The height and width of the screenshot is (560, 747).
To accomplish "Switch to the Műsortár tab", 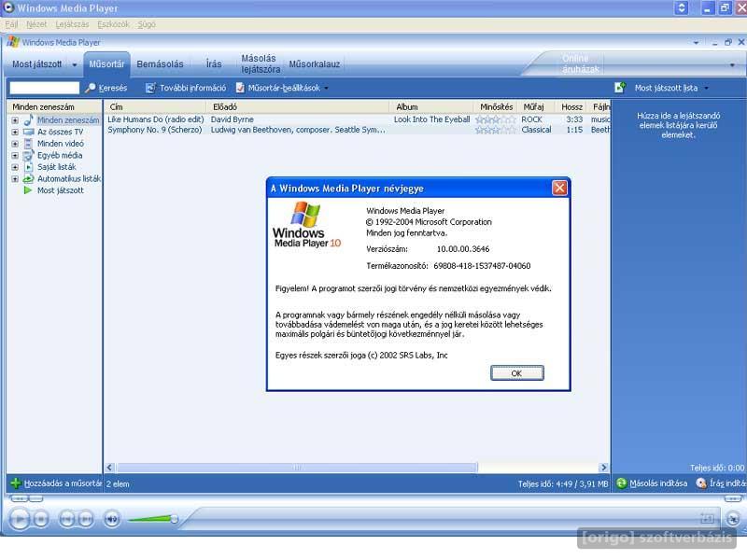I will point(106,64).
